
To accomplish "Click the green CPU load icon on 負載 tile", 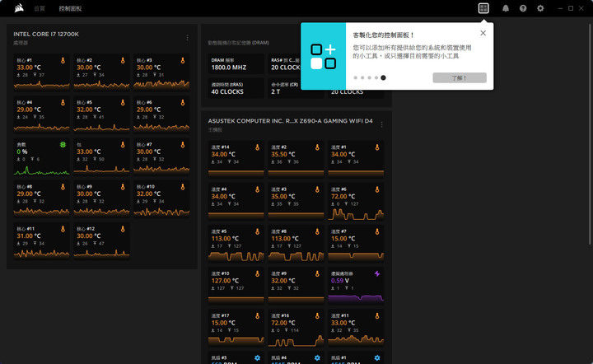I will [63, 144].
